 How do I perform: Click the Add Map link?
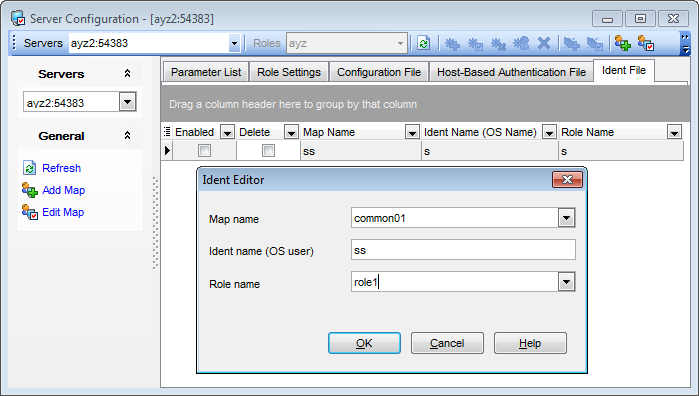coord(63,190)
